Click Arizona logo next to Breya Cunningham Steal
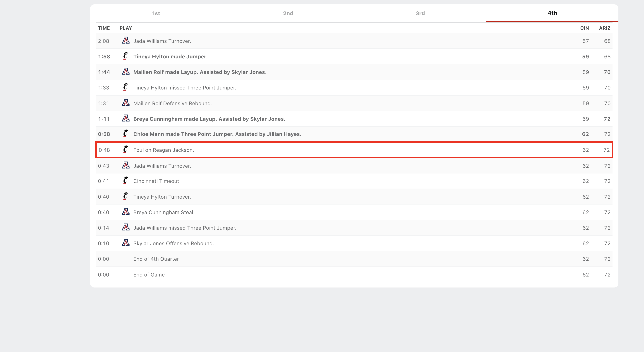The image size is (644, 352). tap(126, 212)
